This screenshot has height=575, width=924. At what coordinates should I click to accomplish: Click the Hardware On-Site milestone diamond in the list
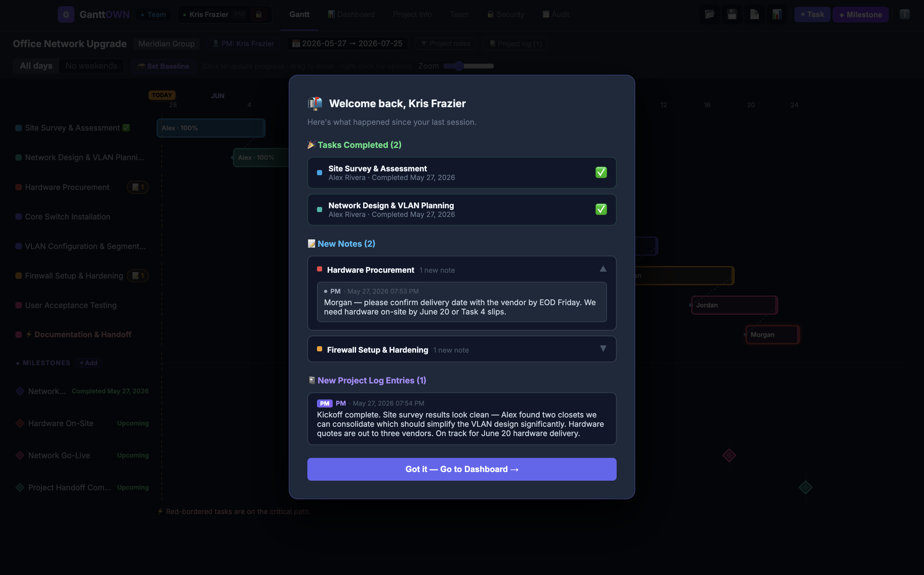[20, 423]
